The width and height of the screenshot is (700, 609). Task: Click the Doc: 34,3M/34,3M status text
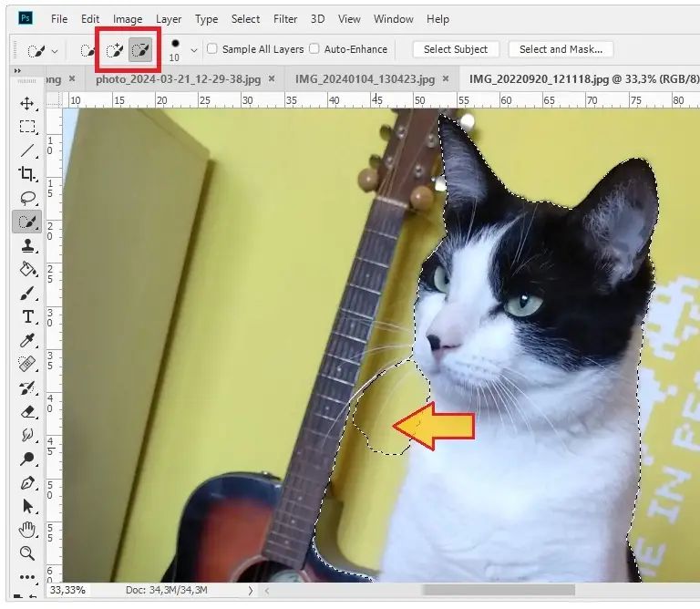[166, 590]
